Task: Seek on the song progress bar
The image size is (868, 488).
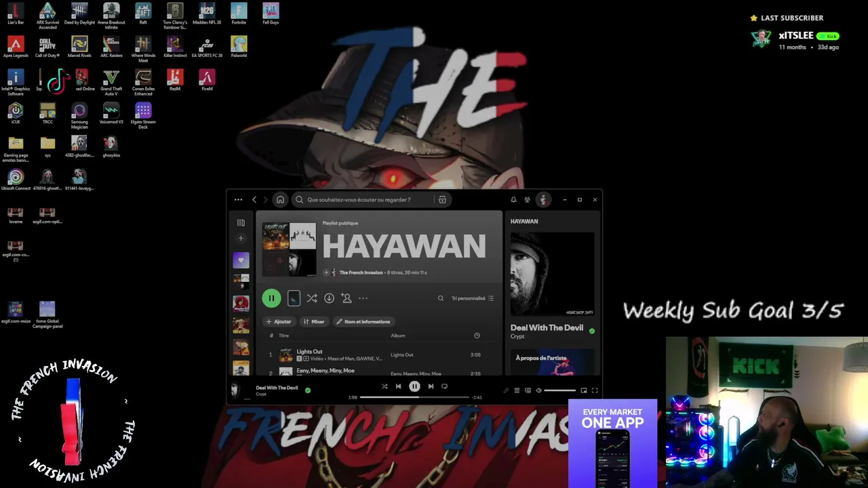Action: pos(414,397)
